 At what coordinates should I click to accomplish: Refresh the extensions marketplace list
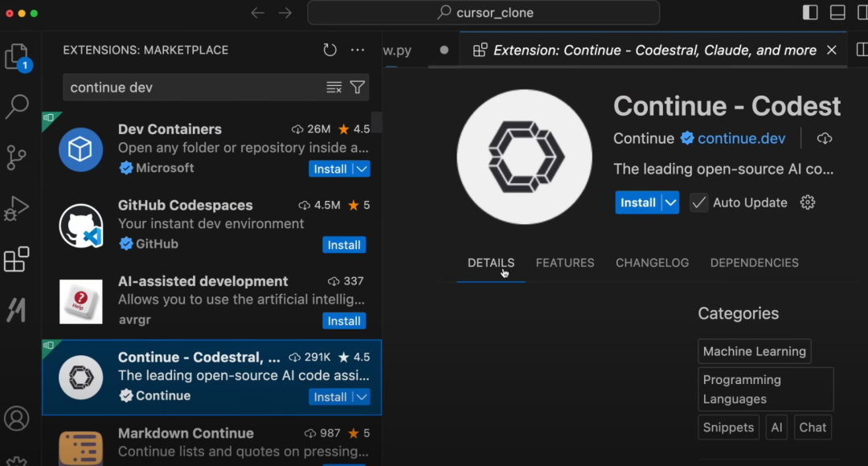330,51
